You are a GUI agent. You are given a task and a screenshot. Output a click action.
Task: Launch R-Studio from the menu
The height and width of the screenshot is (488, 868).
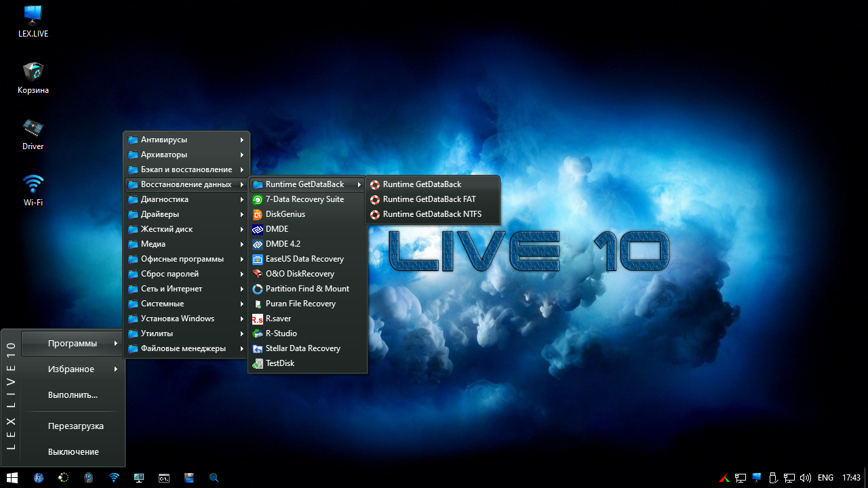point(281,333)
